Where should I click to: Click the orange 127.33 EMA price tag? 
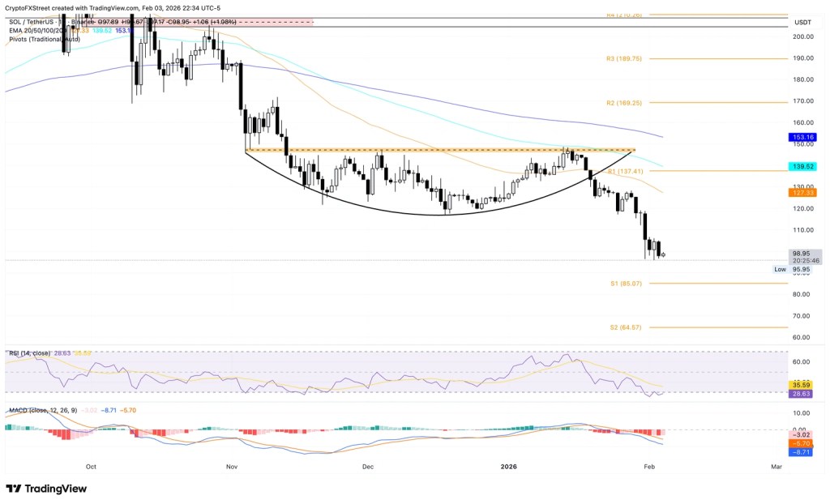click(803, 193)
